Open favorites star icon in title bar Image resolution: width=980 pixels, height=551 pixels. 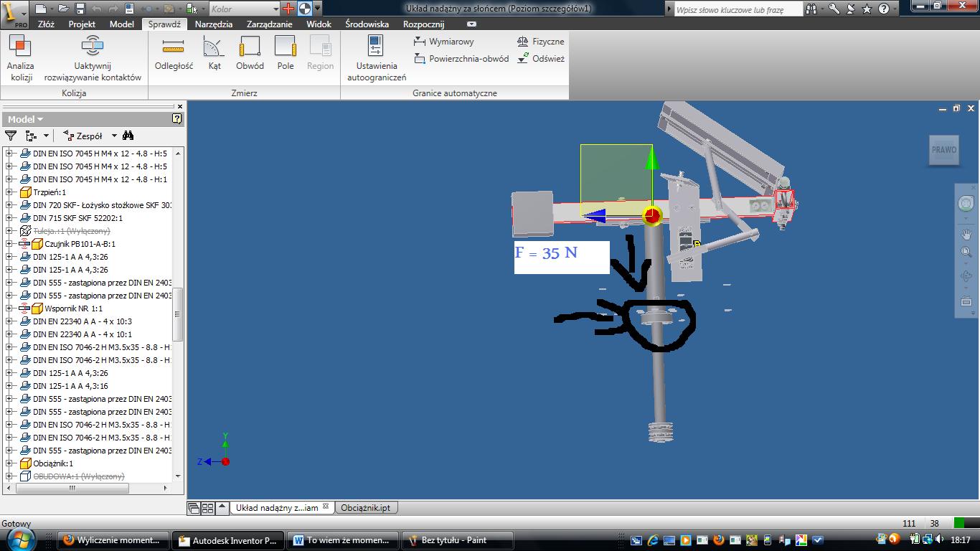point(867,9)
